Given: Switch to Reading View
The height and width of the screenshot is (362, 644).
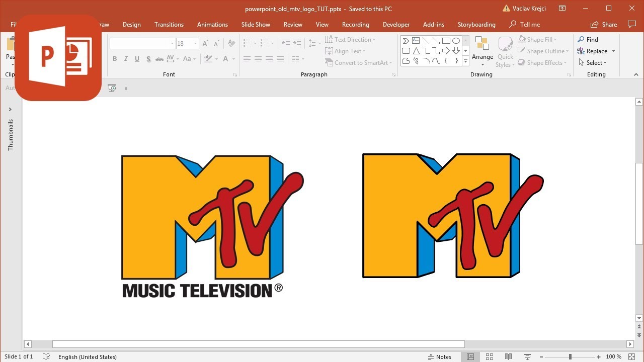Looking at the screenshot, I should pos(508,357).
